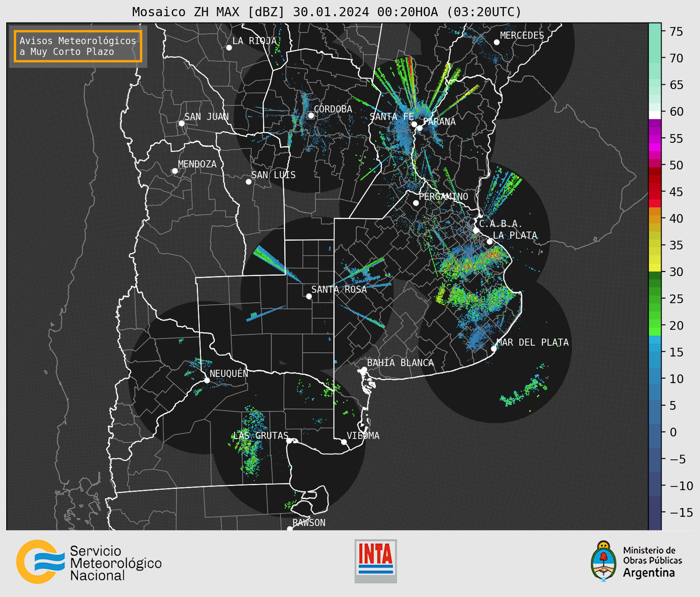Click the MAR DEL PLATA label text
Viewport: 700px width, 597px height.
click(x=533, y=343)
